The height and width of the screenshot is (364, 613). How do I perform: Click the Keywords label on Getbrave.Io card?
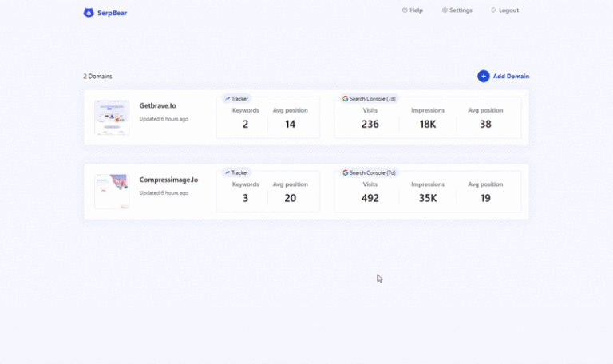click(x=246, y=110)
